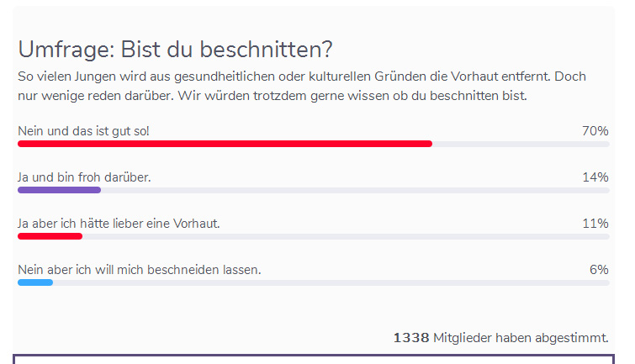
Task: Select 'Nein aber ich will mich beschneiden lassen.'
Action: pyautogui.click(x=140, y=269)
